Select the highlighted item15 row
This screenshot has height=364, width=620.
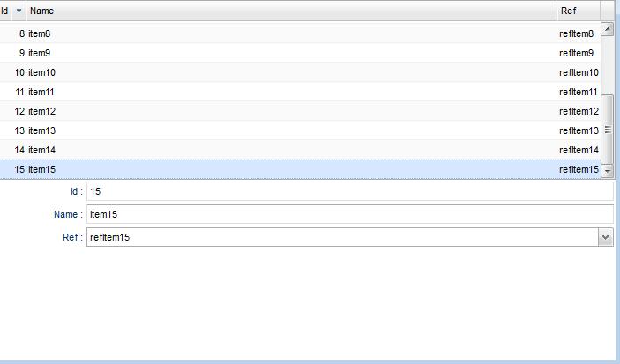(300, 169)
